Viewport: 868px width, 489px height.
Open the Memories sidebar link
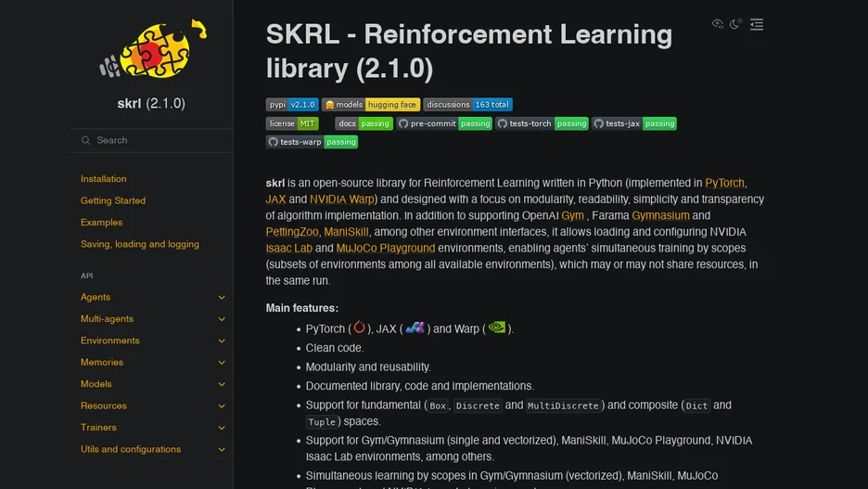coord(102,362)
